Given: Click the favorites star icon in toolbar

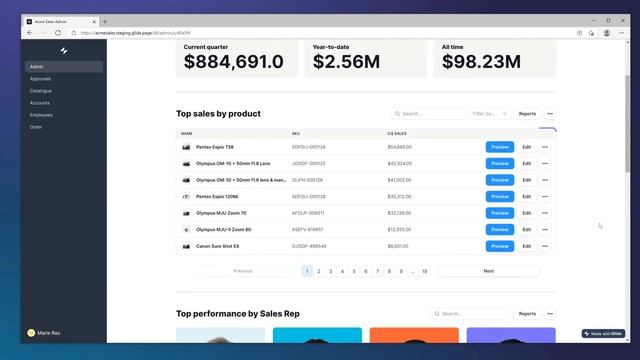Looking at the screenshot, I should [591, 33].
